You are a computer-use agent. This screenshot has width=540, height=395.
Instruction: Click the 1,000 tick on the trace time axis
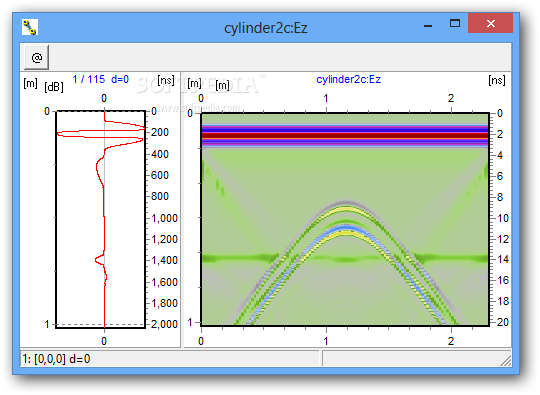point(165,218)
